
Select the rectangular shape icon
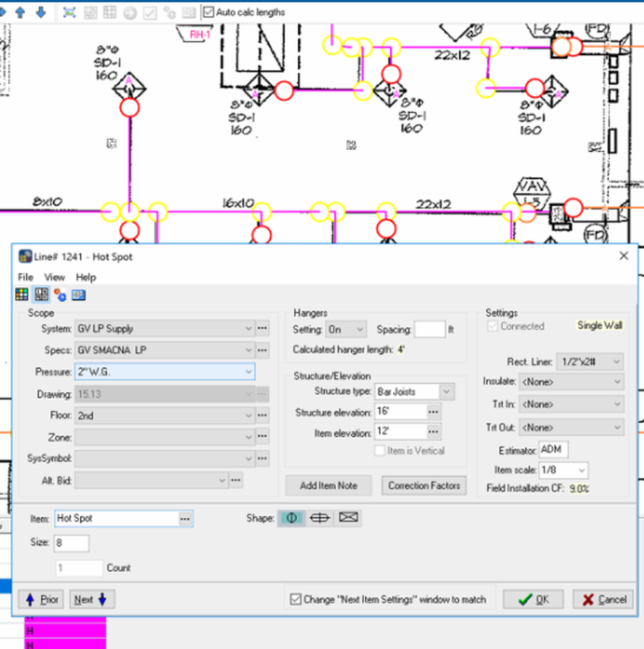[x=348, y=518]
